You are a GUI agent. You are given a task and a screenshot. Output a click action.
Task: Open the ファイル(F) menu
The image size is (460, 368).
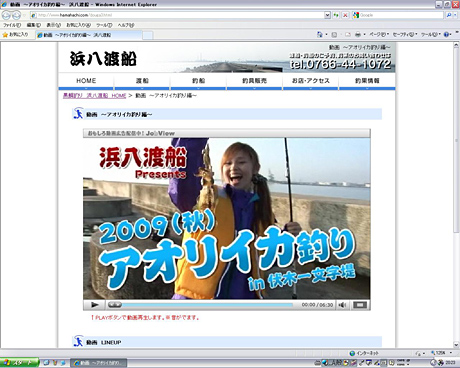[x=12, y=25]
